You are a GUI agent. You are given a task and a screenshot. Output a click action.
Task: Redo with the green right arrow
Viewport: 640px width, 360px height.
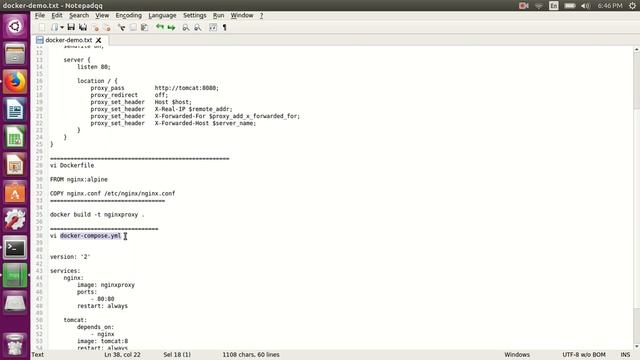coord(171,27)
